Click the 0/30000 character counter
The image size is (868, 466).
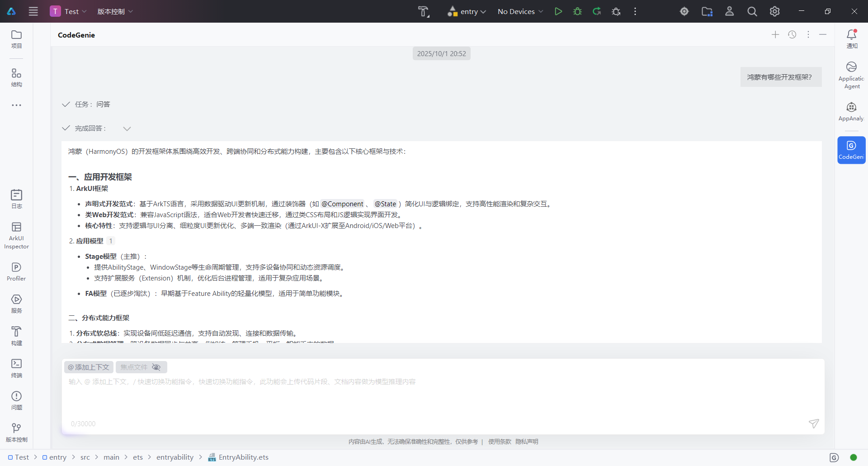tap(83, 424)
